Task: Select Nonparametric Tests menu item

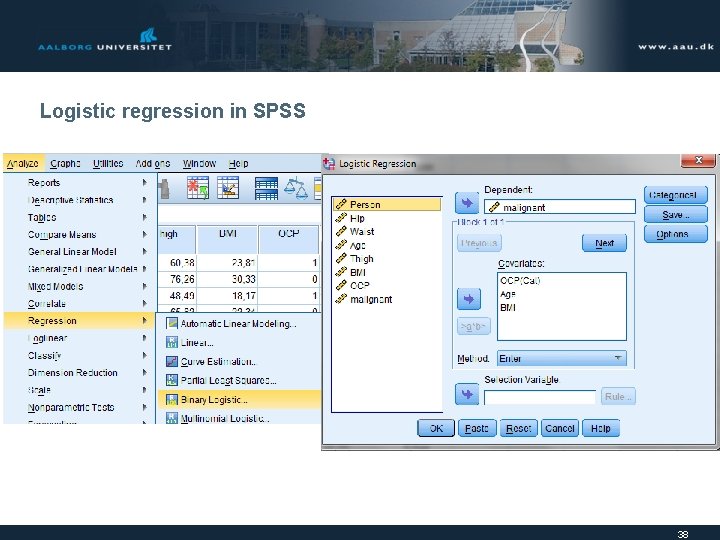Action: (x=80, y=407)
